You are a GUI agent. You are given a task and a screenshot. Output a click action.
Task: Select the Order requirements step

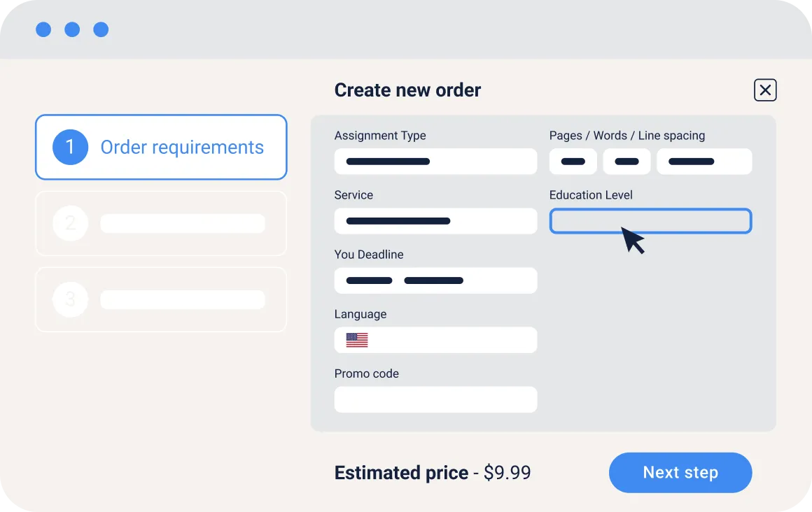161,148
